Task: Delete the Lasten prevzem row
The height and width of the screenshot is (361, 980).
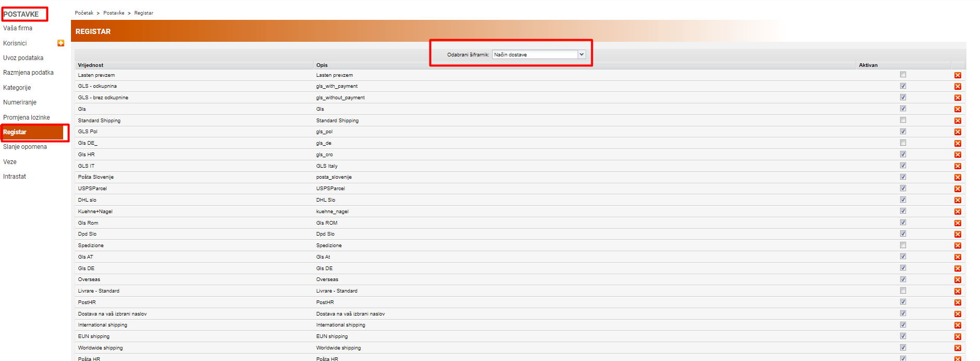Action: pyautogui.click(x=958, y=75)
